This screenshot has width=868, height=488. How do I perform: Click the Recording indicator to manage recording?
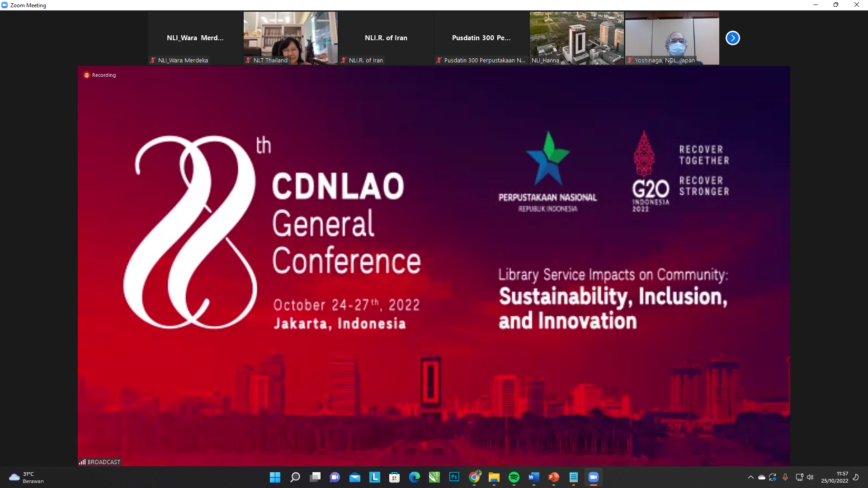point(99,75)
